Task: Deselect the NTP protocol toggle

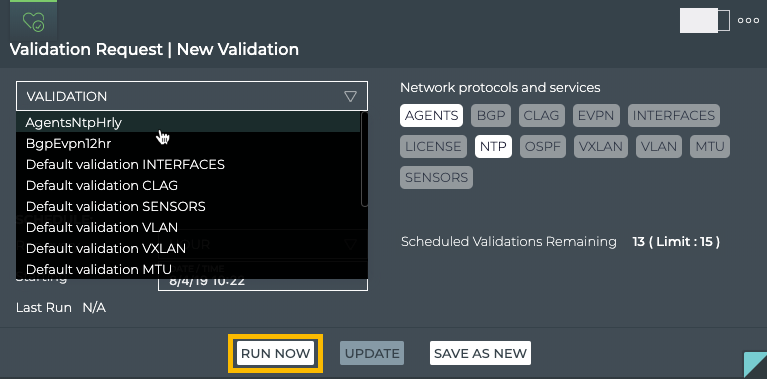Action: tap(493, 146)
